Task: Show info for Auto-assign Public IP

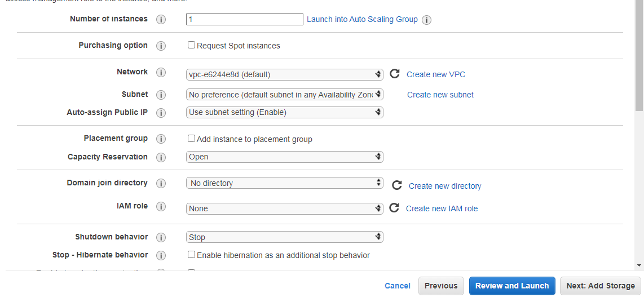Action: coord(161,113)
